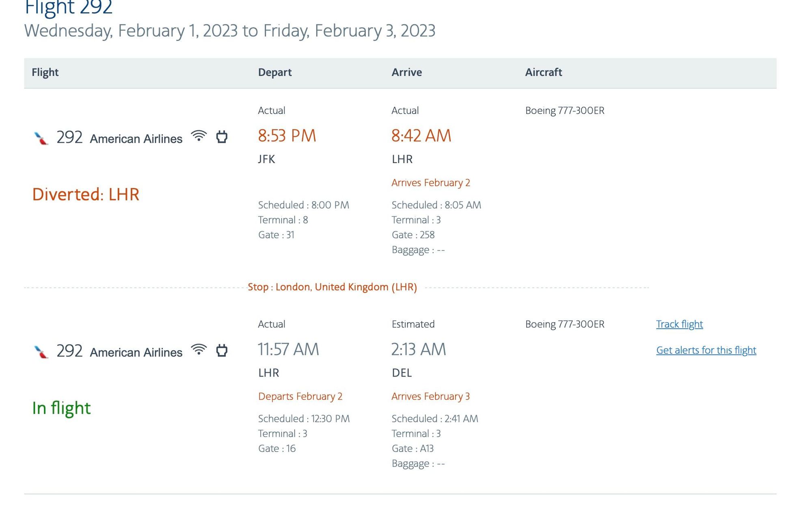Click the American Airlines logo on JFK–LHR flight

click(41, 138)
